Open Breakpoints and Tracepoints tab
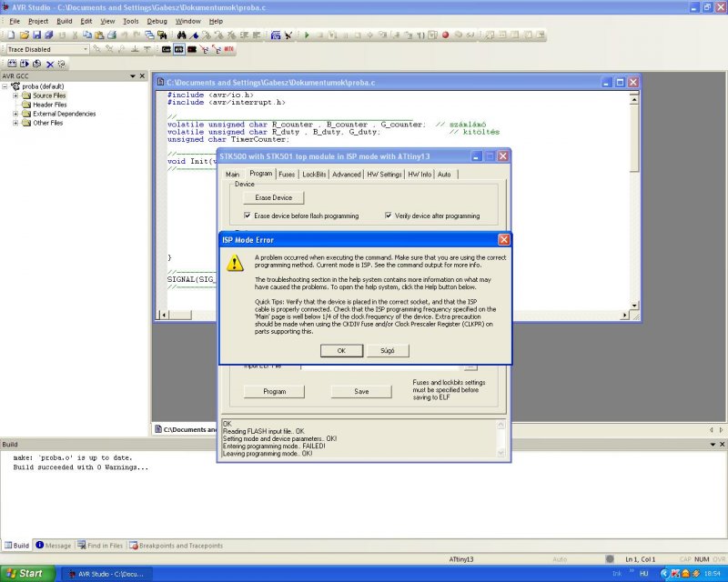 (x=176, y=546)
